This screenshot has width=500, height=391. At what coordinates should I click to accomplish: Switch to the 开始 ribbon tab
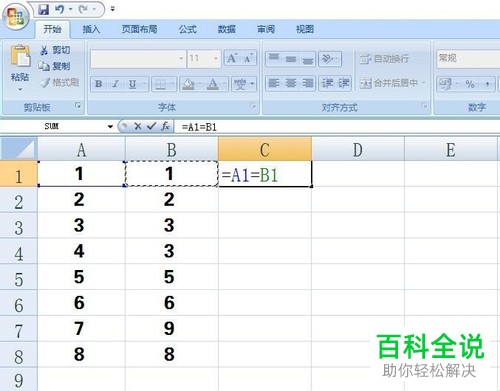[x=52, y=29]
